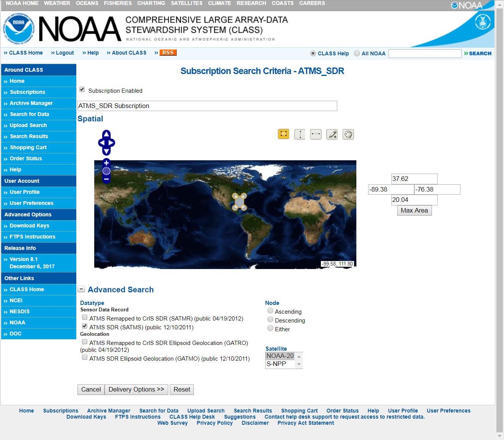The image size is (504, 440).
Task: Click the site search text box
Action: 425,53
